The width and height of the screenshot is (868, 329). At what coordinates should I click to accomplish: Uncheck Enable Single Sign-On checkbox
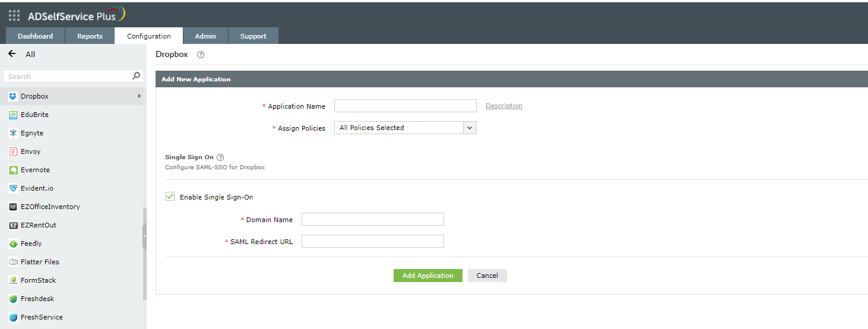170,197
